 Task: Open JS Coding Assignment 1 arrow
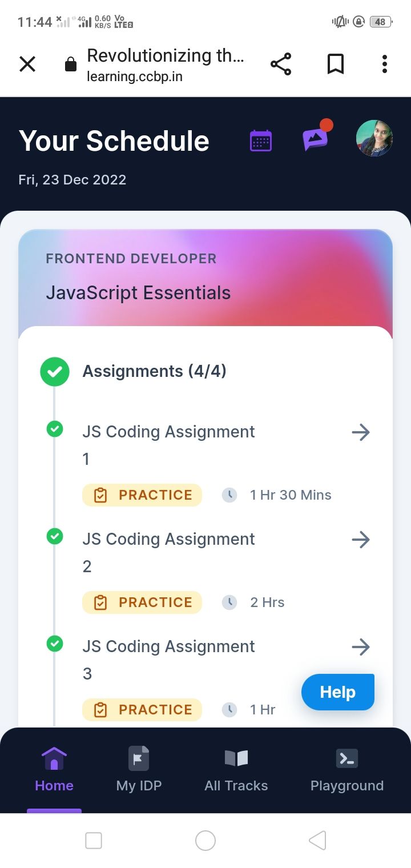click(x=361, y=432)
